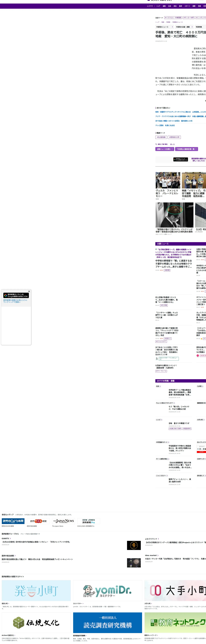Open the すべて hamburger menu
The height and width of the screenshot is (644, 206).
tap(150, 6)
